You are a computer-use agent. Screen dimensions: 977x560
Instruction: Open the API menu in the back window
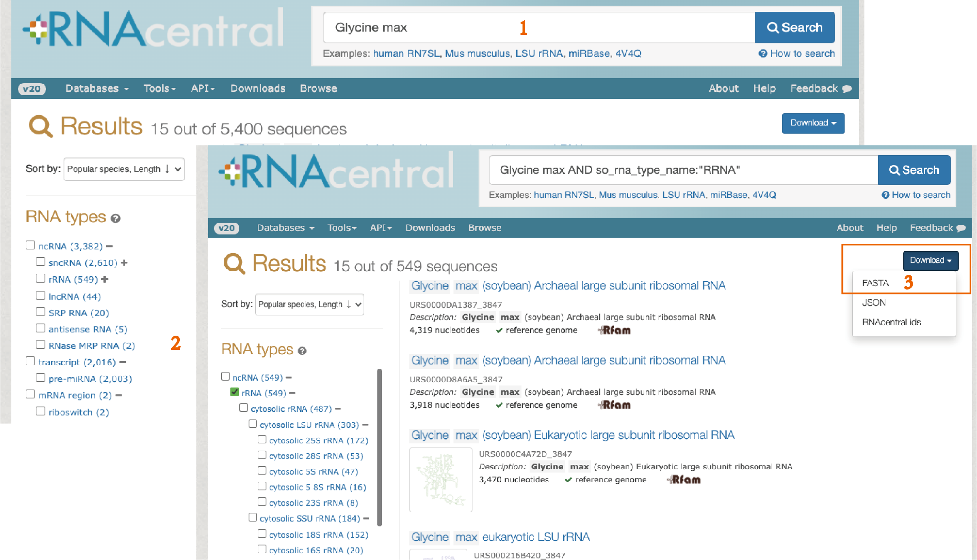203,89
